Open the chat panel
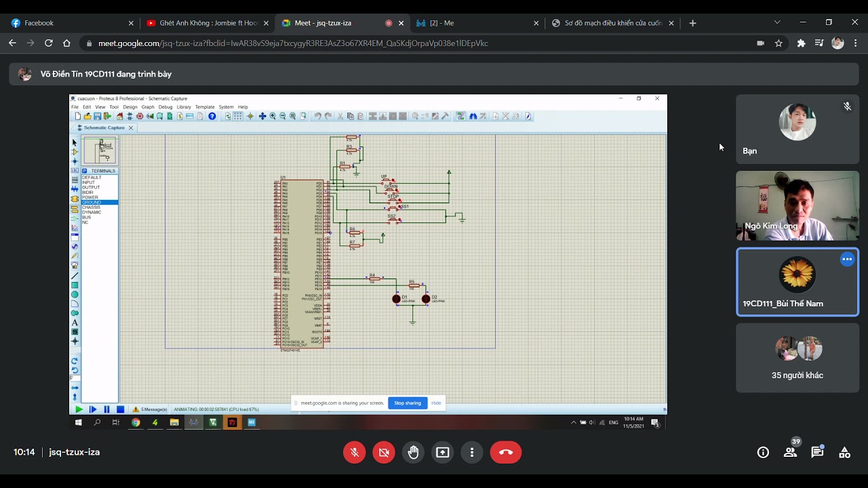This screenshot has width=868, height=488. coord(817,452)
